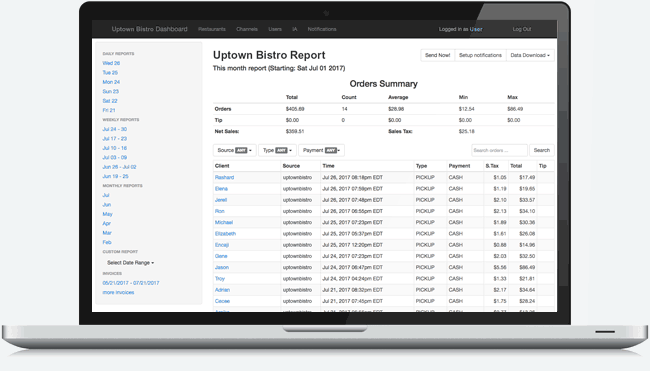Viewport: 650px width, 371px height.
Task: Open client Rashard's order
Action: 224,177
